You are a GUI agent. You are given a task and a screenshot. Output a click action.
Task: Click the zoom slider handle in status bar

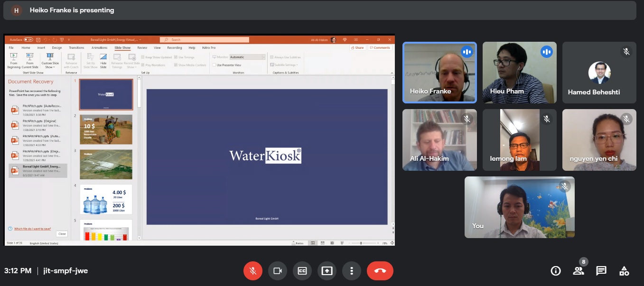361,243
